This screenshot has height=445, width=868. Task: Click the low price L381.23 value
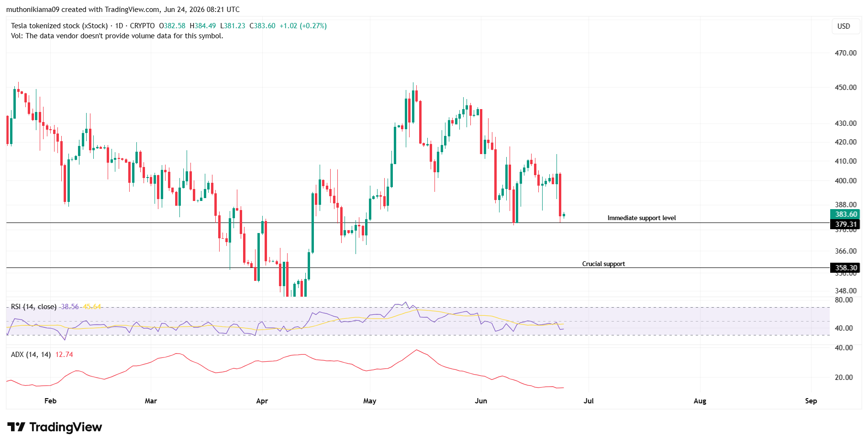tap(233, 26)
